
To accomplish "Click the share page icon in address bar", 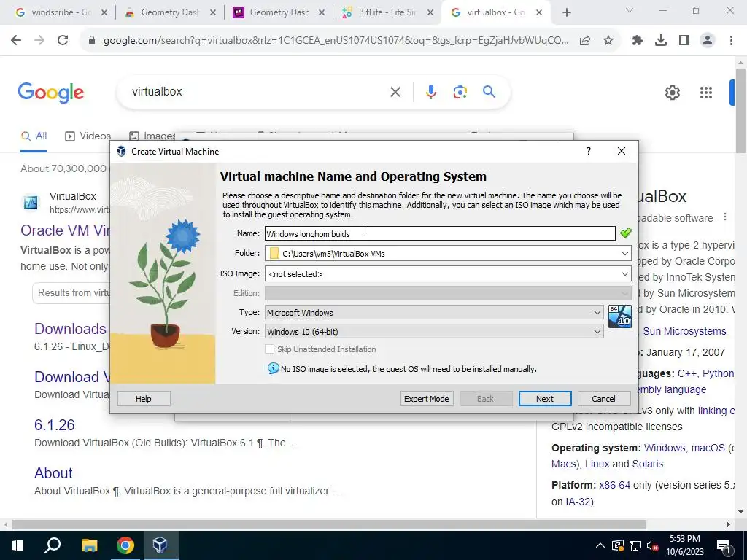I will [x=585, y=41].
